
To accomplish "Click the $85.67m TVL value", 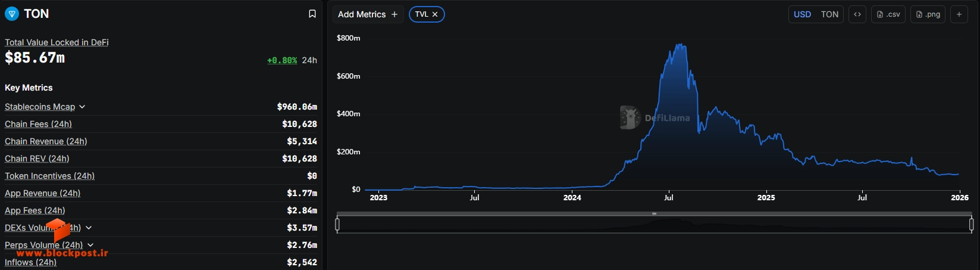I will pos(35,58).
